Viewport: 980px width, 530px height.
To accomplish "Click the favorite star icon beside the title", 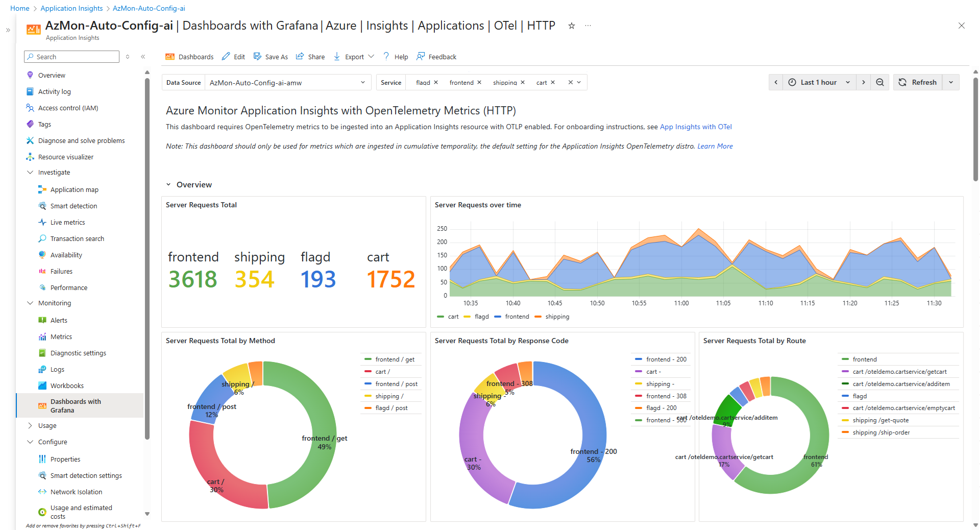I will (572, 26).
